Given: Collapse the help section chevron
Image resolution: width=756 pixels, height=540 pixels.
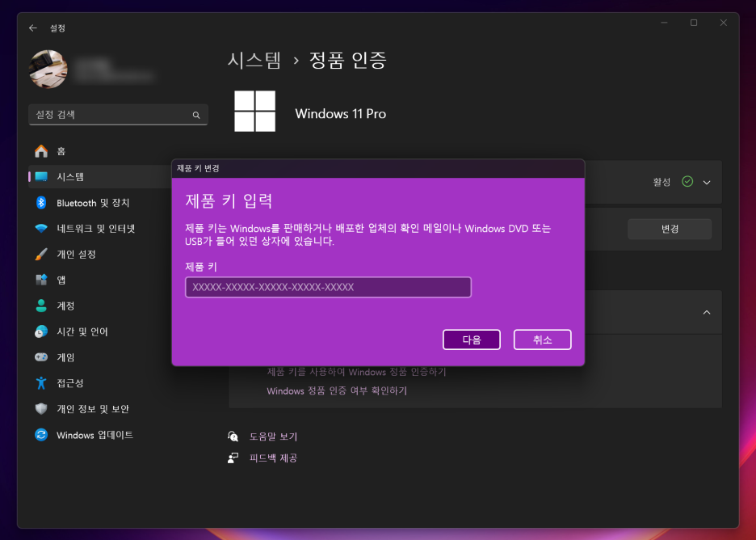Looking at the screenshot, I should [x=707, y=312].
